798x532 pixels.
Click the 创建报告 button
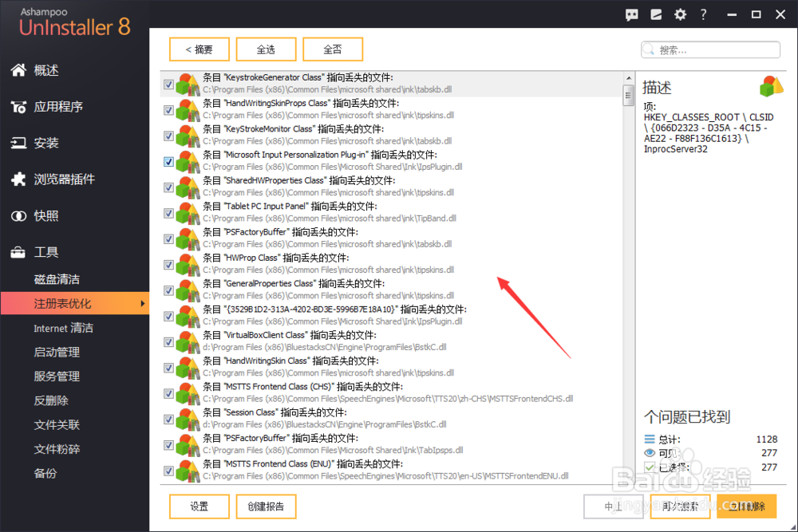[x=267, y=506]
